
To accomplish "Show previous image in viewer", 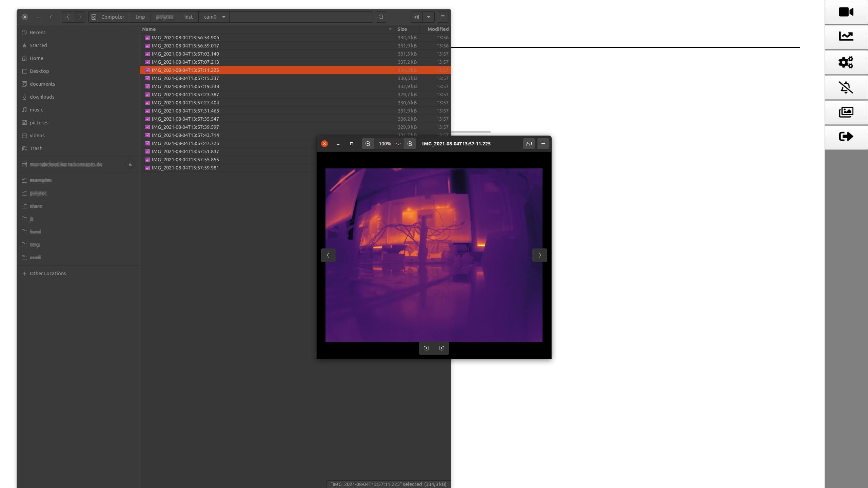I will tap(328, 255).
